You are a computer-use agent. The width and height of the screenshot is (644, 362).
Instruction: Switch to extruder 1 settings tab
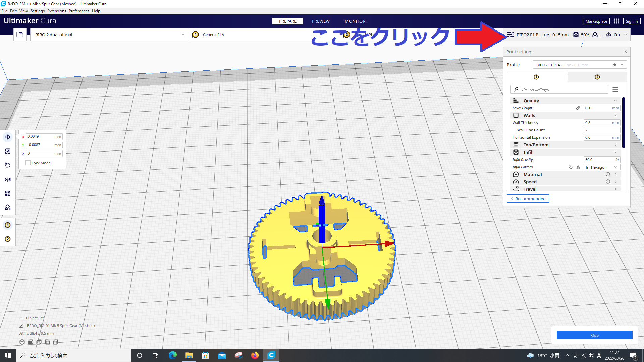pos(536,77)
